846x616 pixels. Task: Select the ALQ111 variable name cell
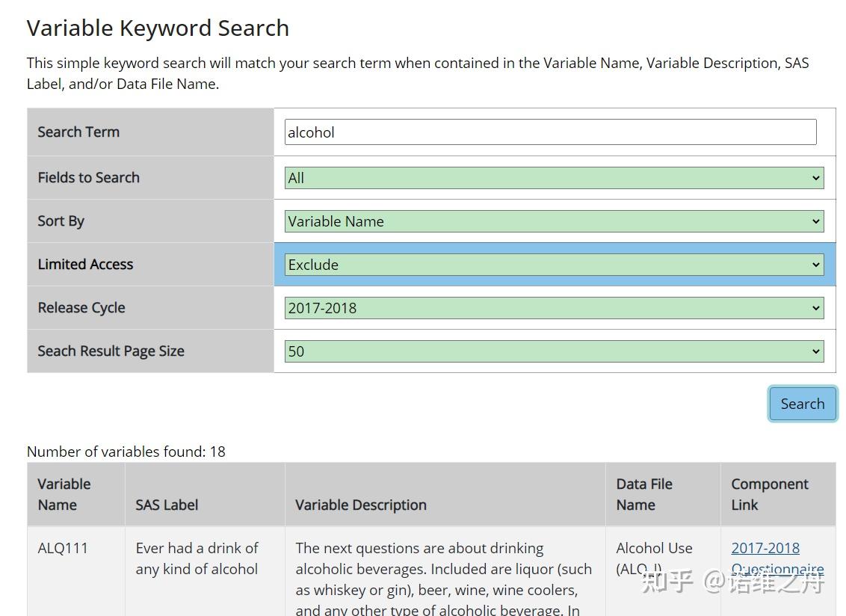[63, 548]
